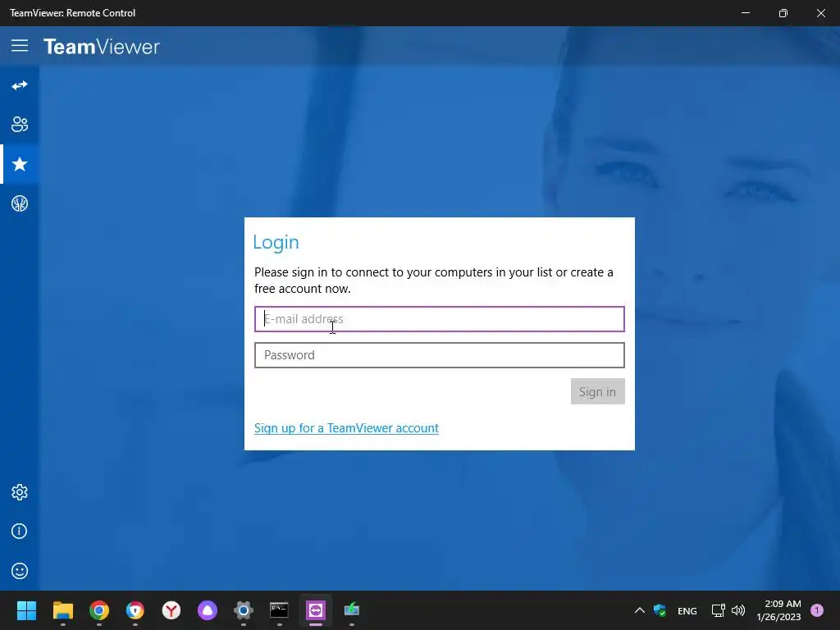
Task: Click the Sign in button
Action: [597, 391]
